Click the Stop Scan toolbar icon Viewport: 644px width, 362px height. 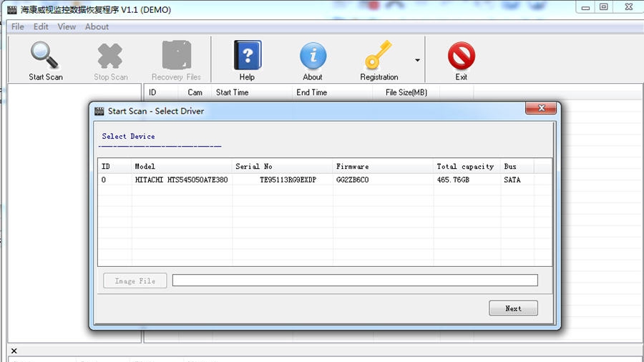pos(110,57)
